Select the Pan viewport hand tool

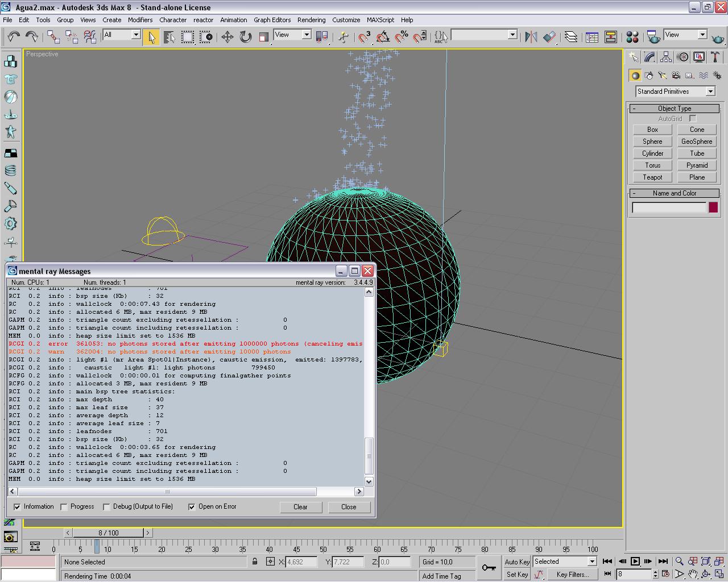coord(693,574)
